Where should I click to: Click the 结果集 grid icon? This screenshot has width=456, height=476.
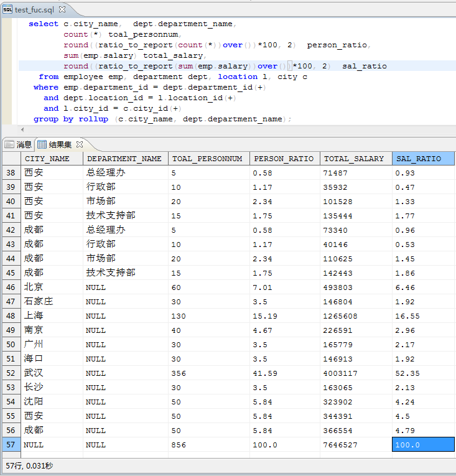point(42,144)
